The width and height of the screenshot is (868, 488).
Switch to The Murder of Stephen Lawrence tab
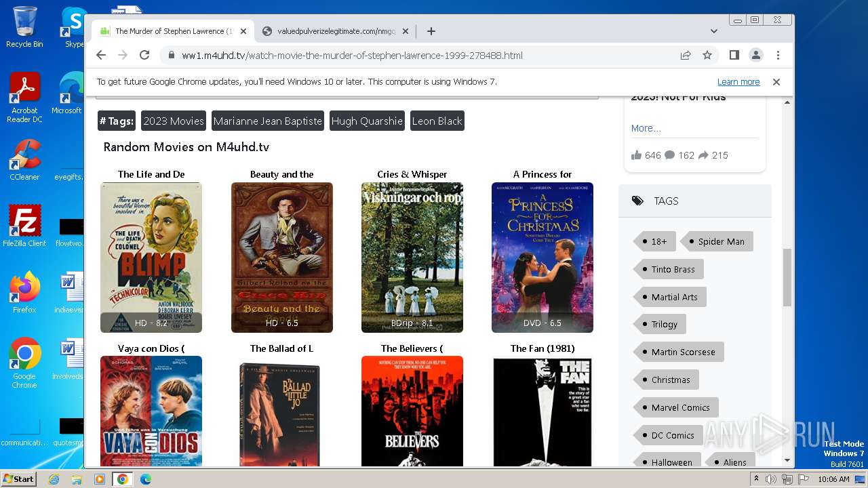(x=173, y=31)
